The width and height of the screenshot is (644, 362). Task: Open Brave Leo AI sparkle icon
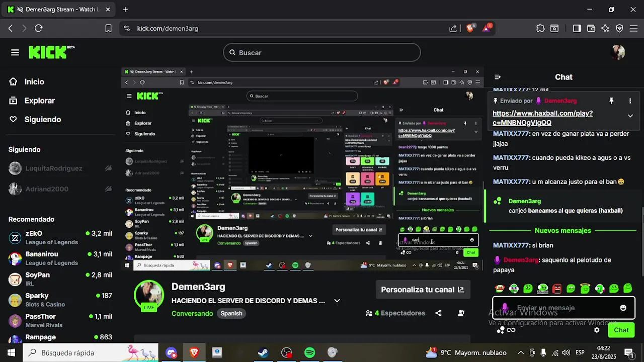(x=605, y=28)
